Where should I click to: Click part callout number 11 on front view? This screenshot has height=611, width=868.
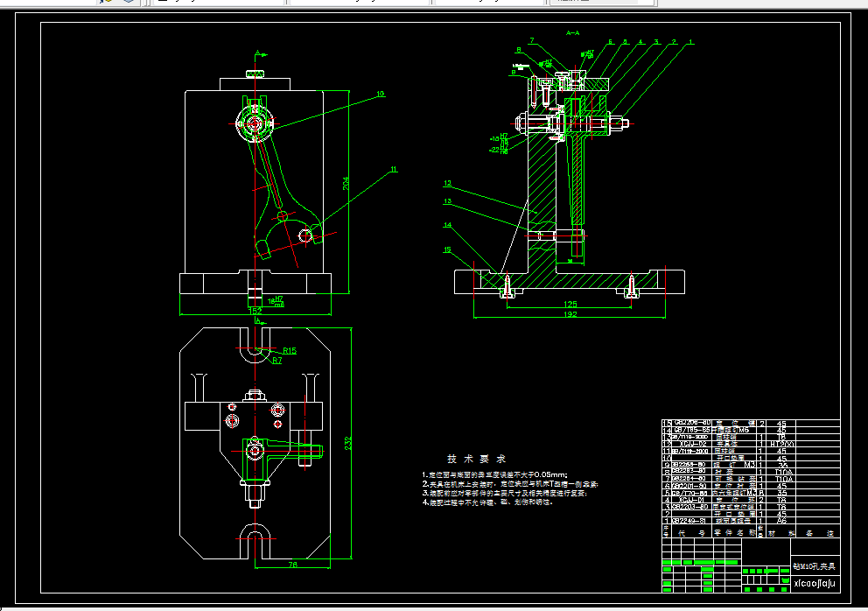394,169
